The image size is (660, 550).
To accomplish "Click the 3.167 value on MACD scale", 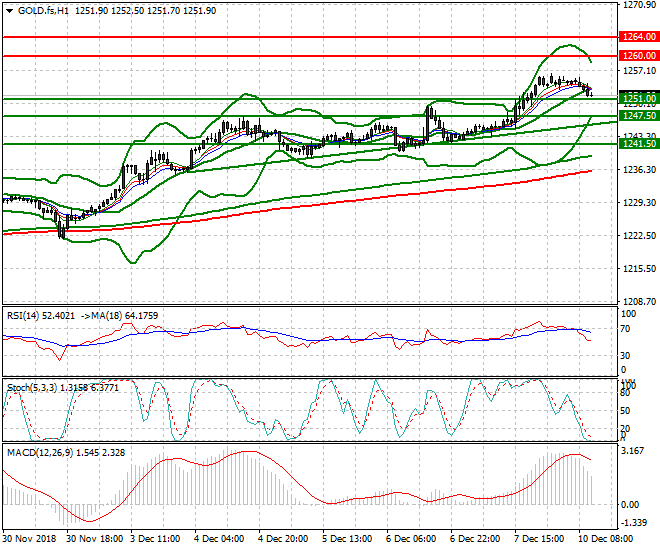I will (x=634, y=452).
